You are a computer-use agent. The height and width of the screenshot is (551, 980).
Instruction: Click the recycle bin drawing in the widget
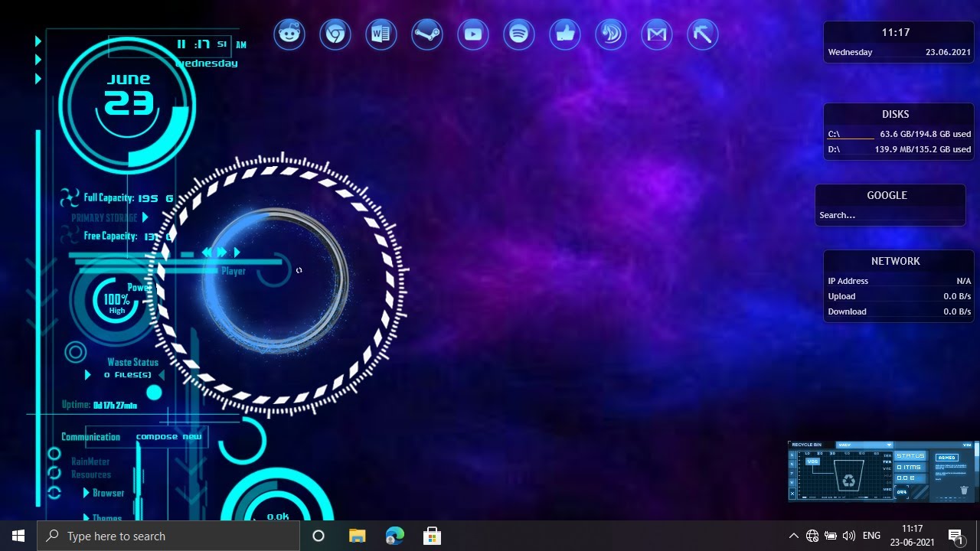(x=848, y=475)
